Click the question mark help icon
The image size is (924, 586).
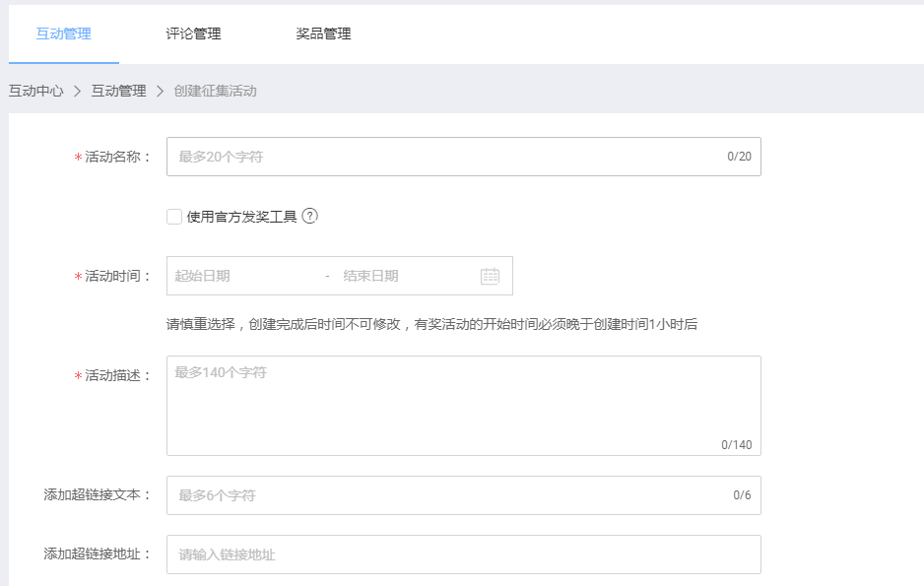coord(309,217)
